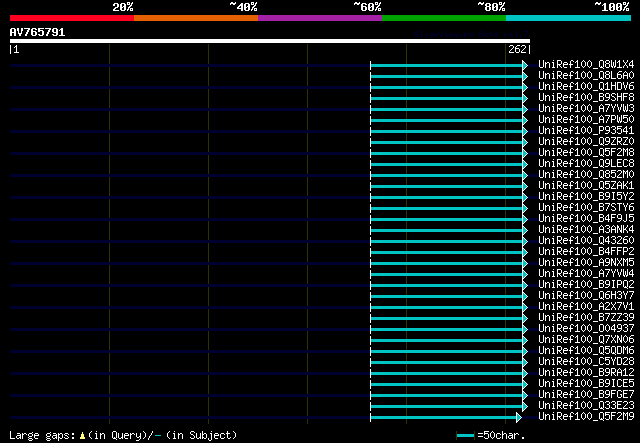This screenshot has width=640, height=443.
Task: Click the cyan alignment bar for UniRef100_Q8W1X4
Action: tap(447, 65)
